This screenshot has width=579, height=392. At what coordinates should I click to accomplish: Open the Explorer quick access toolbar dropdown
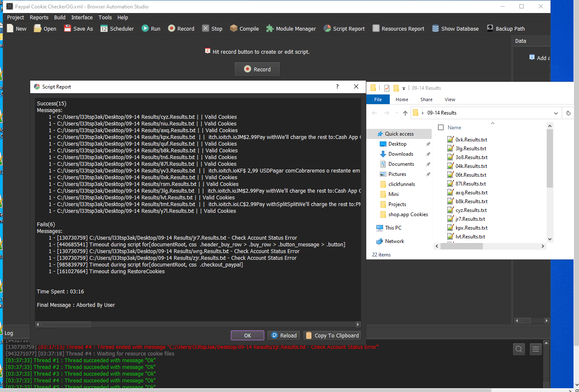point(404,88)
